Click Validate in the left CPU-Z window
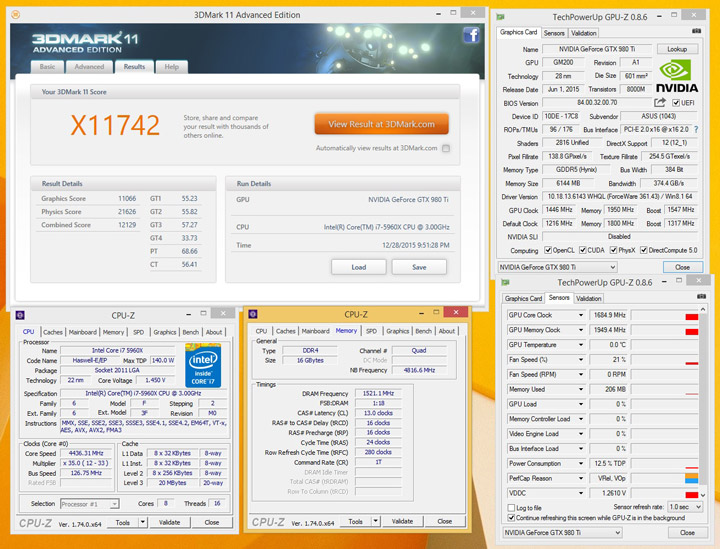This screenshot has height=549, width=720. tap(169, 522)
